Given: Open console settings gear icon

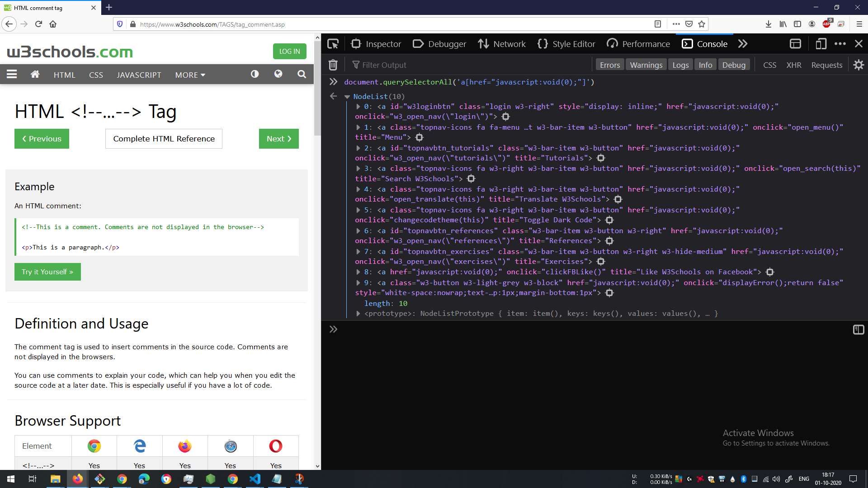Looking at the screenshot, I should click(x=859, y=65).
